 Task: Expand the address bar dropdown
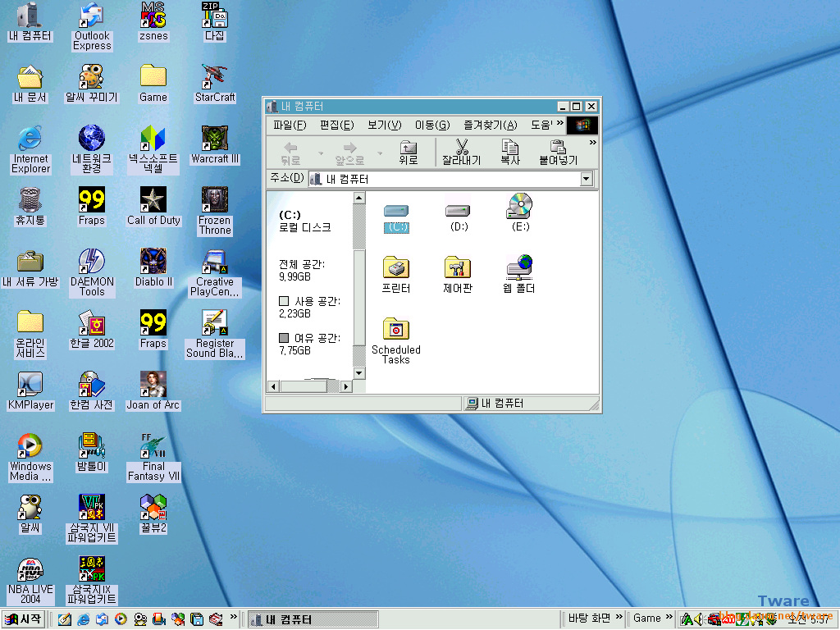[x=587, y=179]
